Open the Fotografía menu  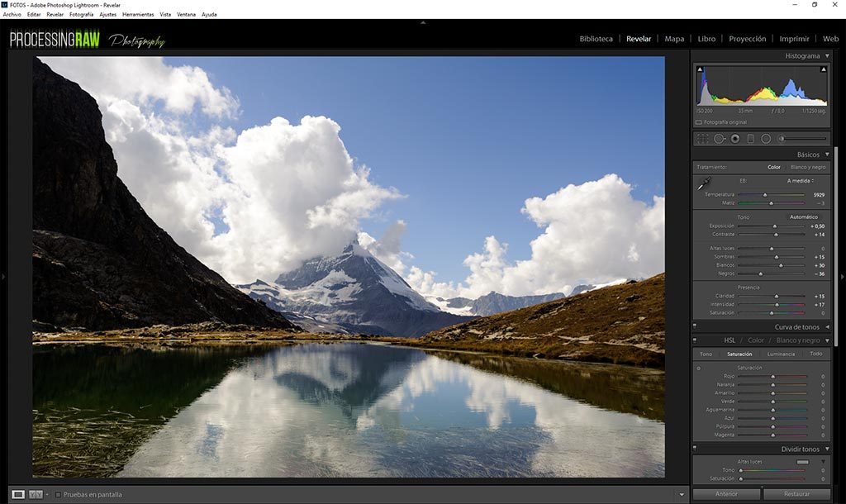click(x=81, y=14)
